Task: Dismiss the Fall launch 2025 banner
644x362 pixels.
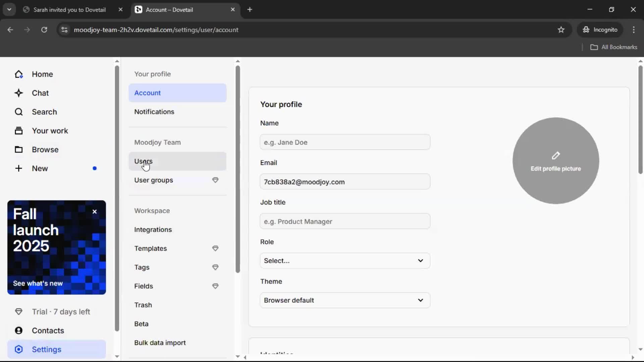Action: (x=95, y=212)
